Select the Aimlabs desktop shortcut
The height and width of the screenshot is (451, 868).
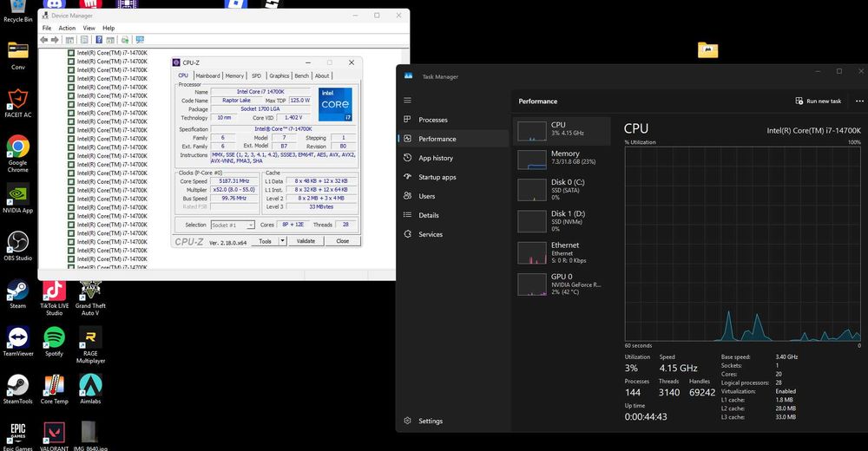point(90,389)
